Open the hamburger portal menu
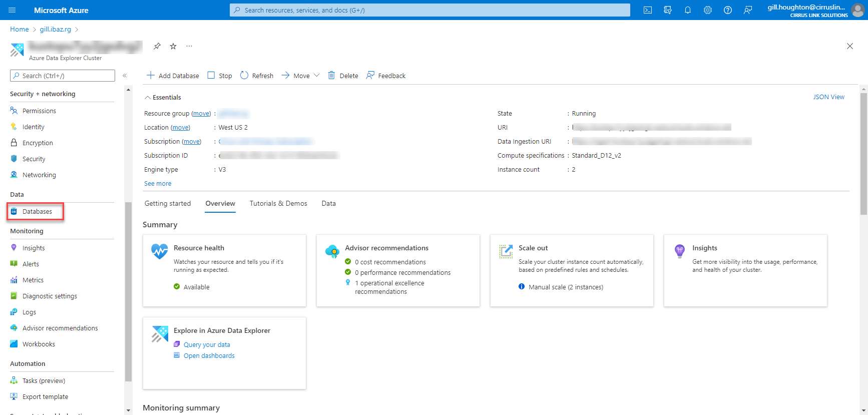 pyautogui.click(x=13, y=10)
